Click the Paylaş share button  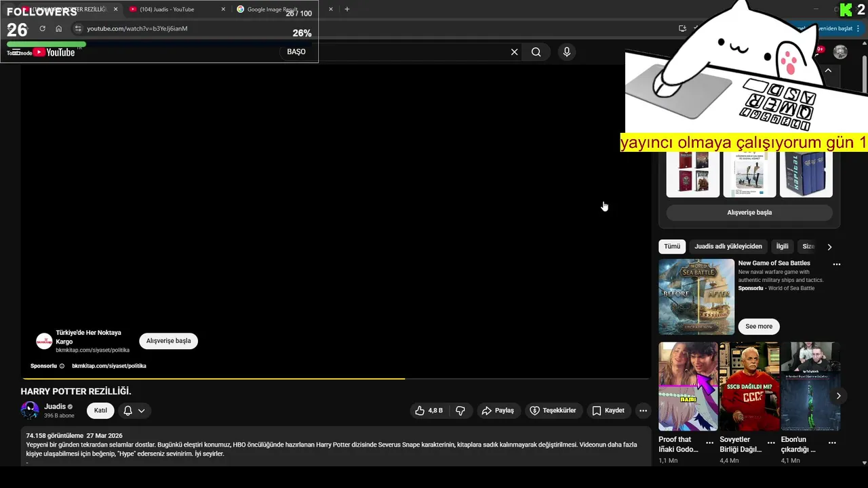click(x=498, y=410)
